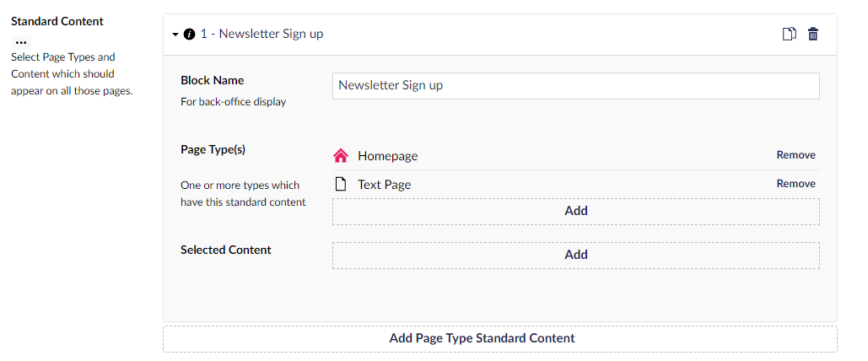
Task: Select the Homepage entry label
Action: 387,156
